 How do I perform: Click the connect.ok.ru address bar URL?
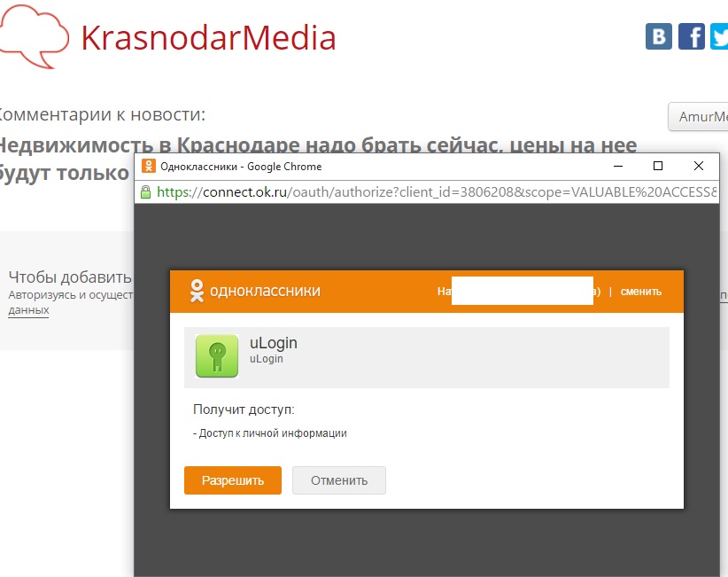437,191
